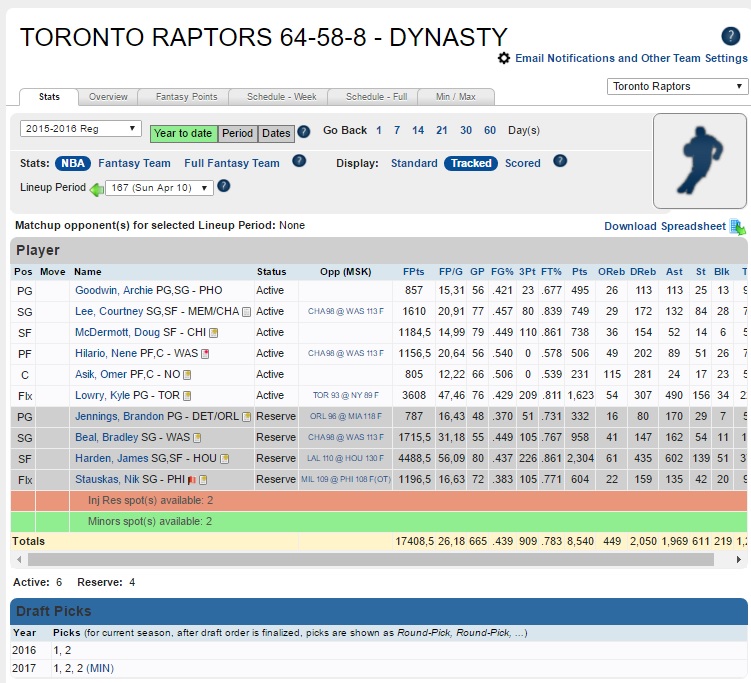Go back 30 days link
Viewport: 751px width, 683px height.
(466, 130)
